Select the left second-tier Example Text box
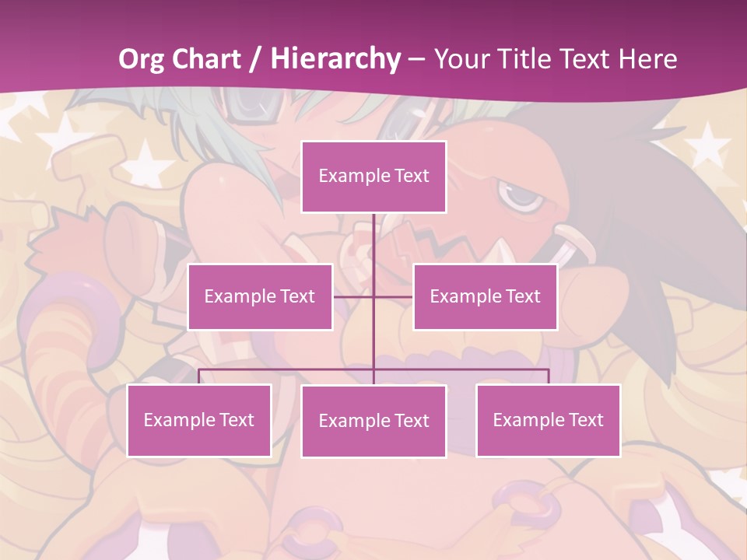The height and width of the screenshot is (560, 747). point(260,297)
